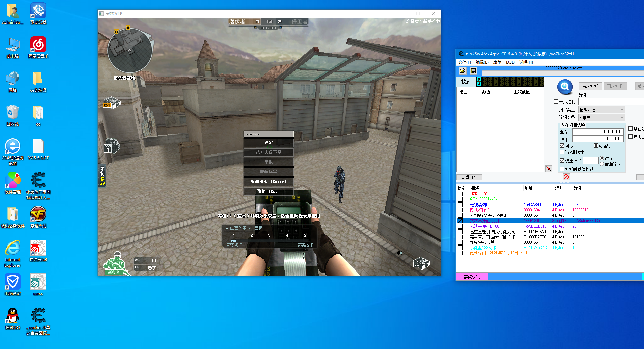Click the 起始 start address field
The width and height of the screenshot is (644, 349).
[598, 132]
